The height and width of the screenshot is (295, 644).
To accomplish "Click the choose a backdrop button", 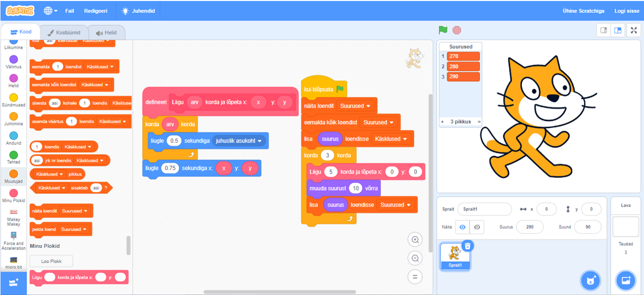I will tap(626, 280).
